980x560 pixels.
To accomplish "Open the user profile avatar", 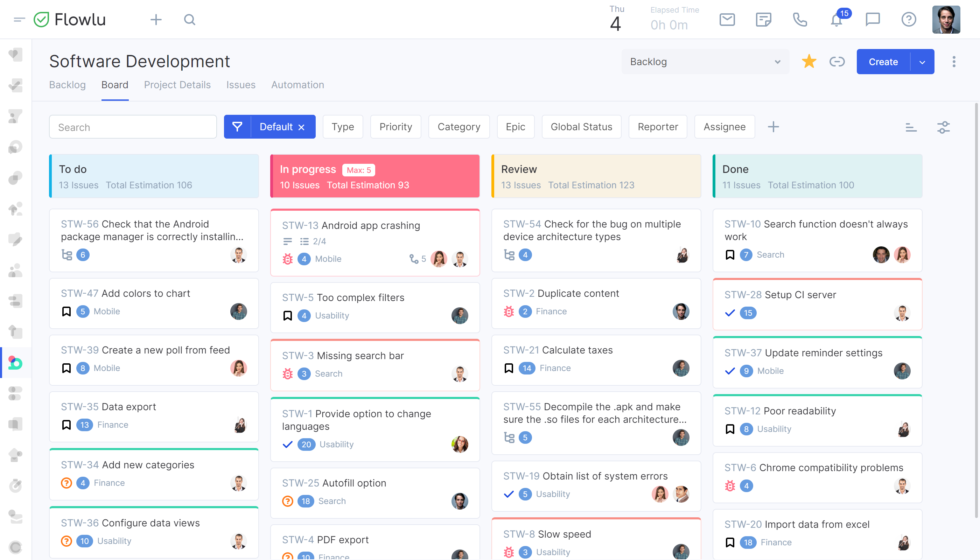I will point(946,19).
